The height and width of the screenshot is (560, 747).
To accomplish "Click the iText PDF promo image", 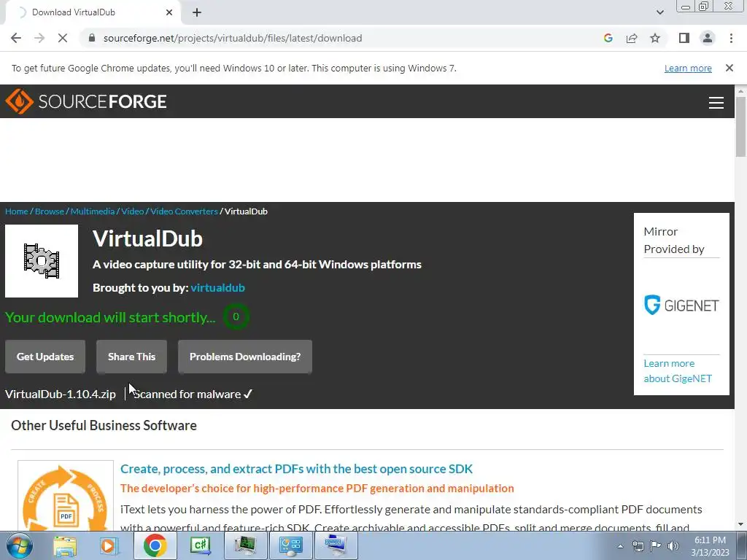I will pyautogui.click(x=65, y=496).
